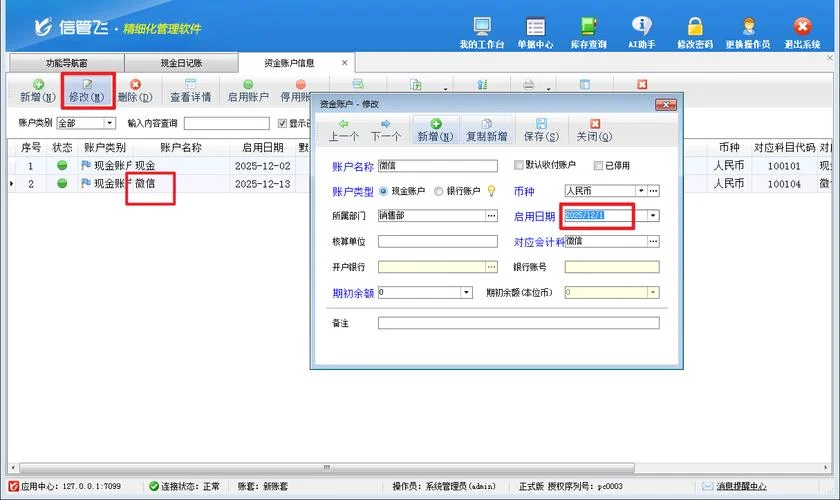Select row 2 微信 account name cell

pyautogui.click(x=181, y=183)
